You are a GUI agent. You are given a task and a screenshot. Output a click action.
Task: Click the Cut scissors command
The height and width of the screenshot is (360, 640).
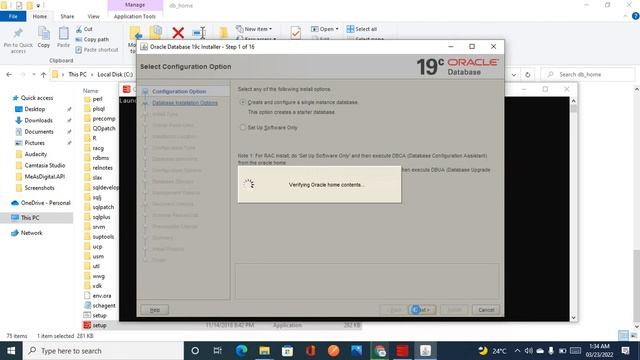[x=84, y=29]
